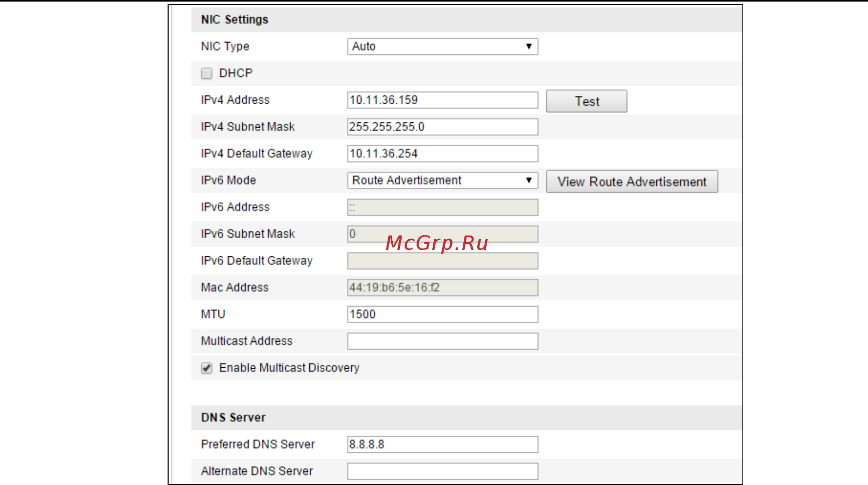Click the IPv4 Subnet Mask label

point(247,127)
